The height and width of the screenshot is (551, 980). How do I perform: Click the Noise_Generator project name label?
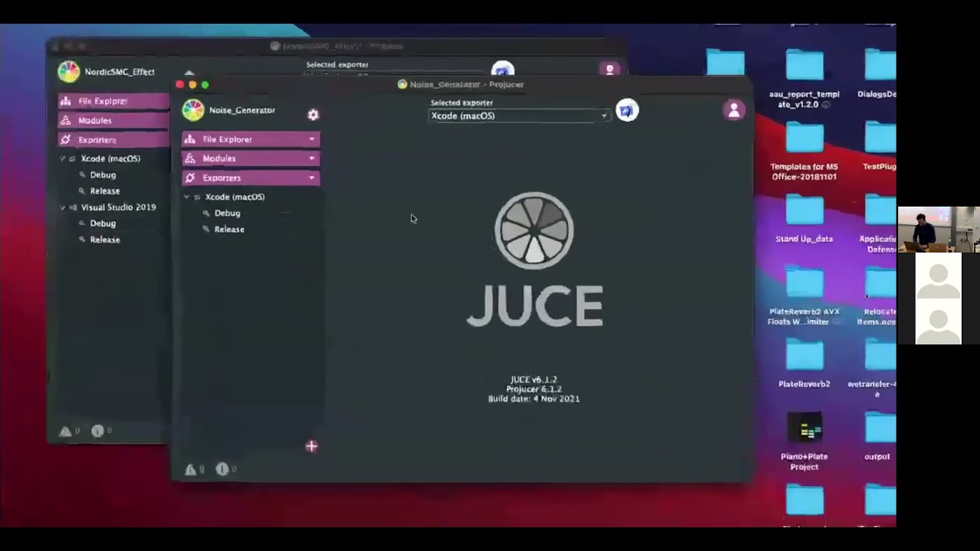[x=242, y=110]
